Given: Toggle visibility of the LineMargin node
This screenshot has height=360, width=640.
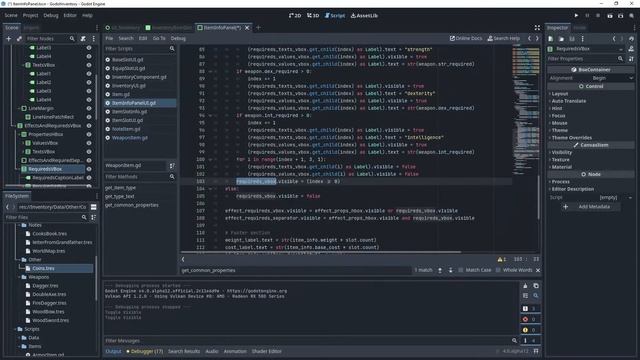Looking at the screenshot, I should coord(89,108).
